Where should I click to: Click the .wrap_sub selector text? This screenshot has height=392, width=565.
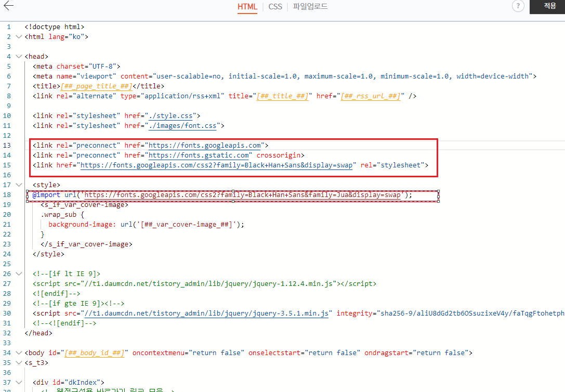tap(58, 215)
